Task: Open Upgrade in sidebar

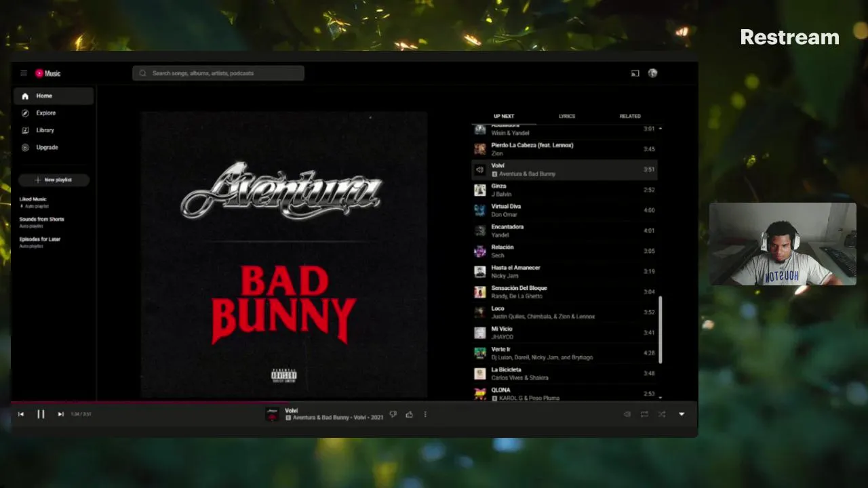Action: 54,147
